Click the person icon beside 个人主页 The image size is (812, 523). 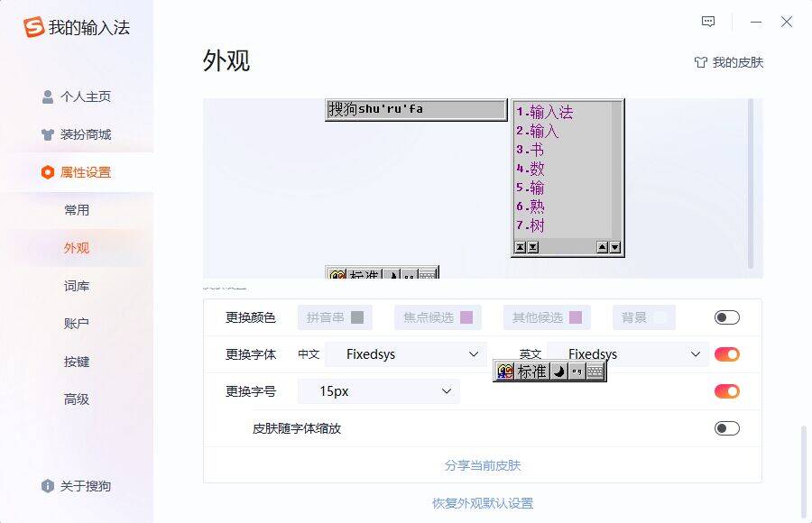pos(48,96)
